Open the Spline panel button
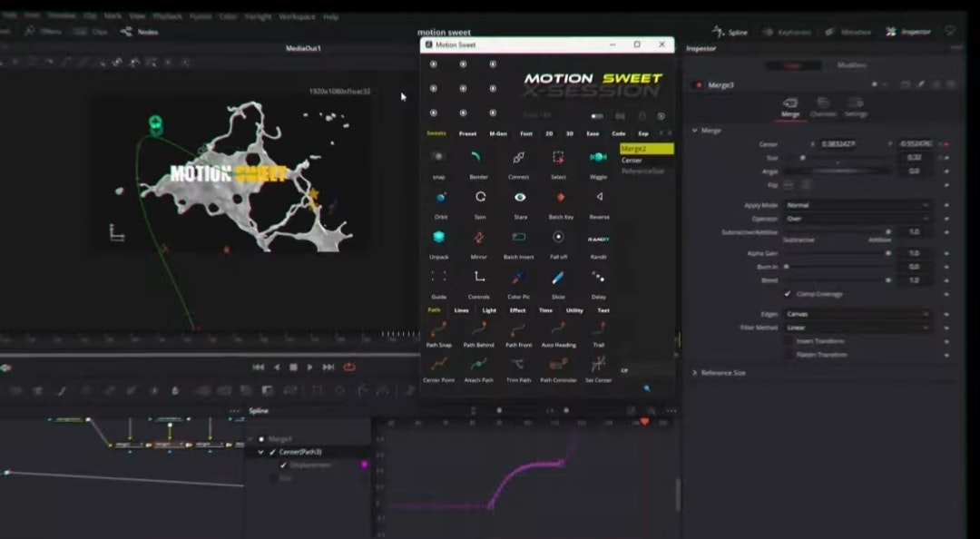This screenshot has width=980, height=539. point(730,32)
